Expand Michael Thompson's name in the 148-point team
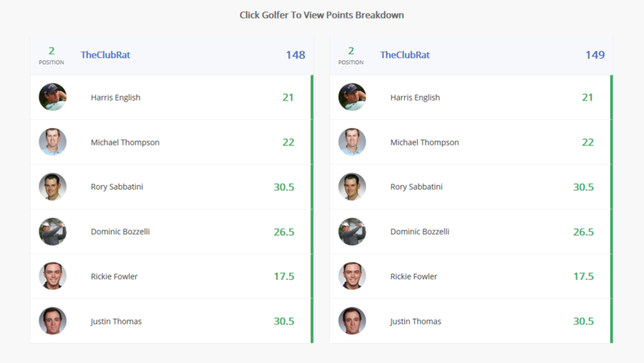The width and height of the screenshot is (644, 363). (125, 142)
